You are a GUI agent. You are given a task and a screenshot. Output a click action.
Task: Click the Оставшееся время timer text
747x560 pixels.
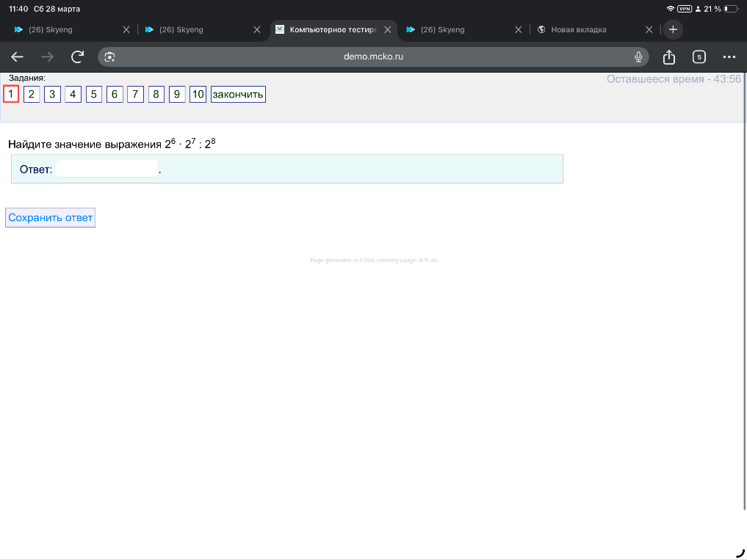(674, 79)
